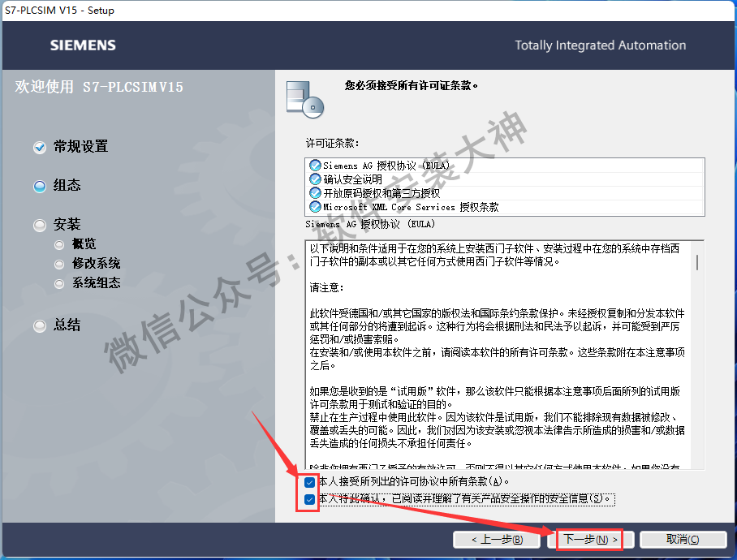Click the 组态 step indicator icon
Viewport: 737px width, 560px height.
click(x=40, y=186)
